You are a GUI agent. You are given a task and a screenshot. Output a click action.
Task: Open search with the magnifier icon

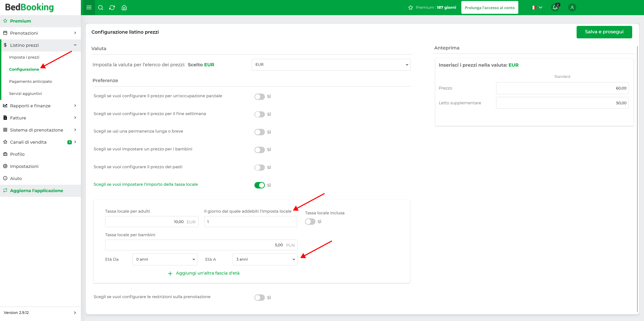(100, 7)
